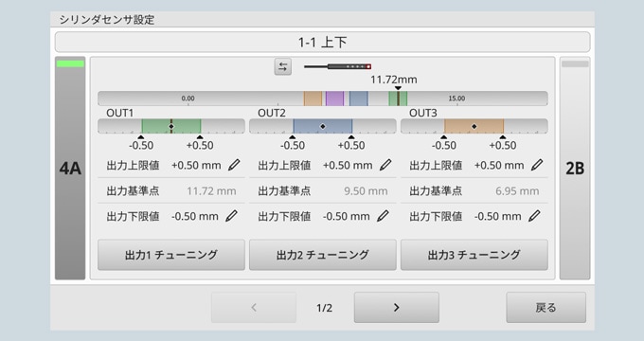This screenshot has width=644, height=341.
Task: Click the OUT1 label
Action: click(120, 113)
